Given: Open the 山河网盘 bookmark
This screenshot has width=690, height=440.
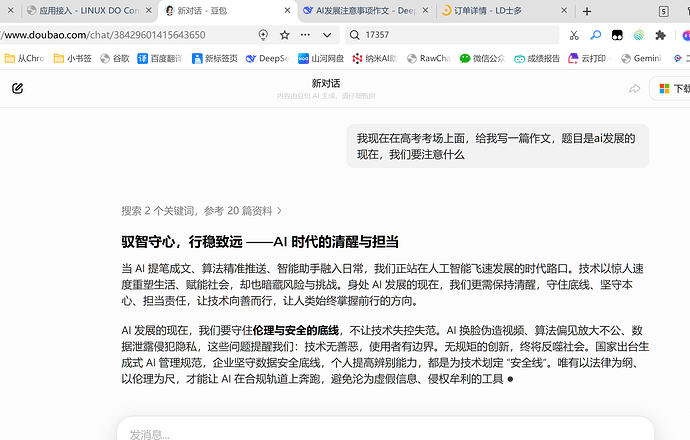Looking at the screenshot, I should tap(321, 58).
